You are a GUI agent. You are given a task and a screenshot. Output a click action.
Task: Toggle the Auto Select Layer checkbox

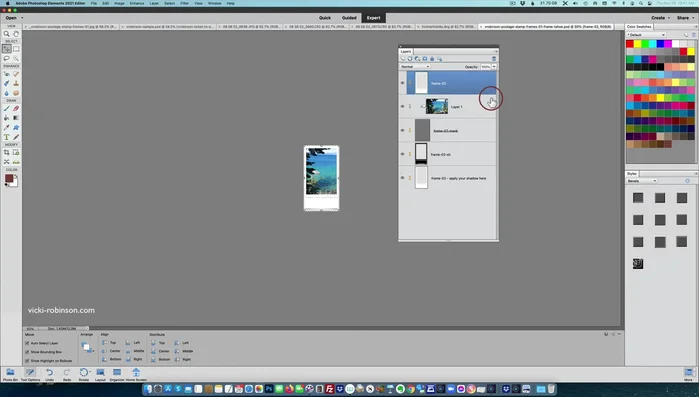pyautogui.click(x=27, y=343)
